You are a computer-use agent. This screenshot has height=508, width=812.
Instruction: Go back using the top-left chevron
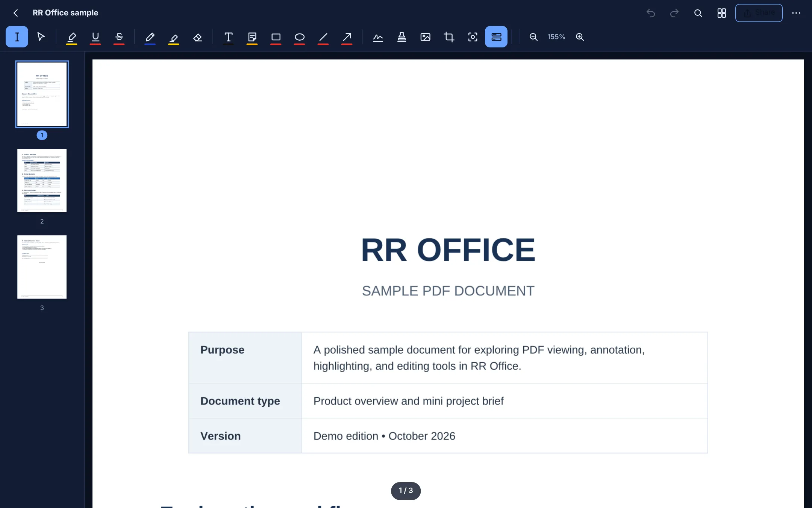pyautogui.click(x=16, y=13)
